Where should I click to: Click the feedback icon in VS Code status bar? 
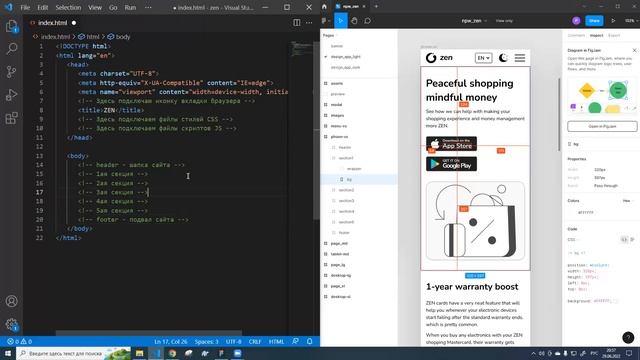point(296,341)
